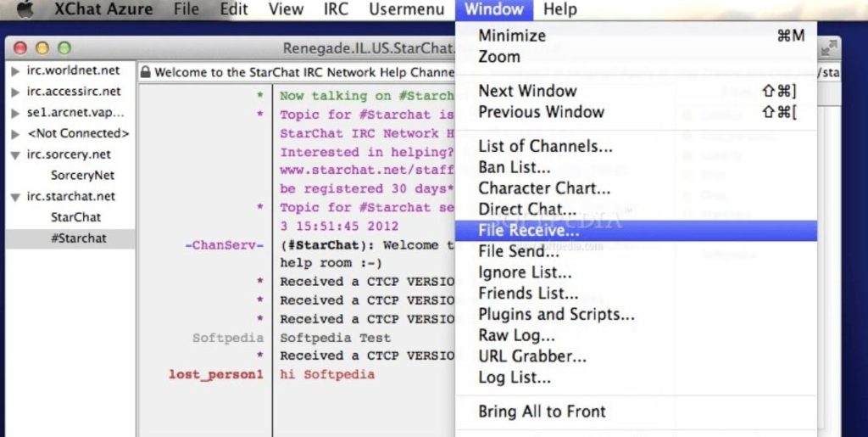Select irc.starchat.net in the sidebar

[71, 197]
